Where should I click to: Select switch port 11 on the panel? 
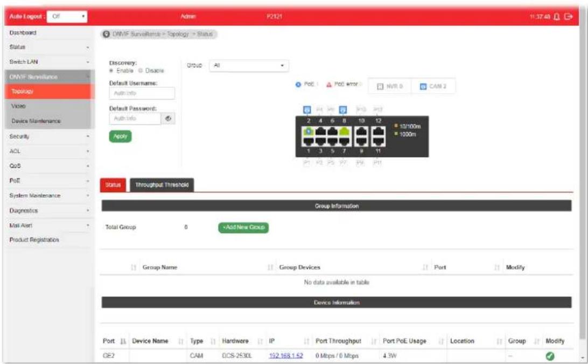(x=378, y=141)
